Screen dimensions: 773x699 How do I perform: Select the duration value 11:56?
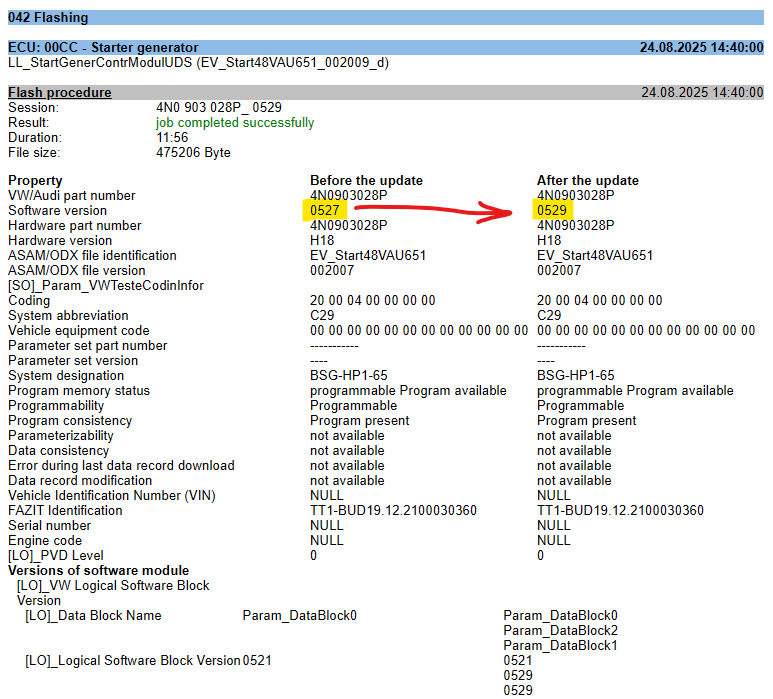pos(172,137)
